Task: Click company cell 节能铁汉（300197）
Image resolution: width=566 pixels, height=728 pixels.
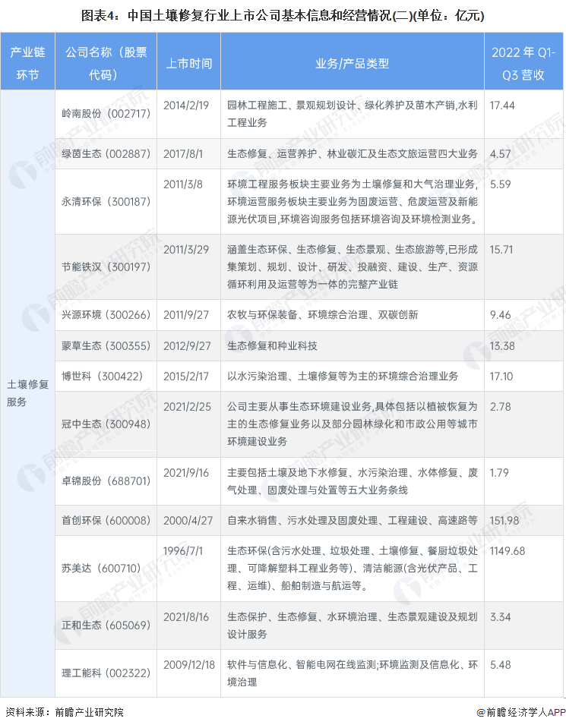Action: (106, 267)
